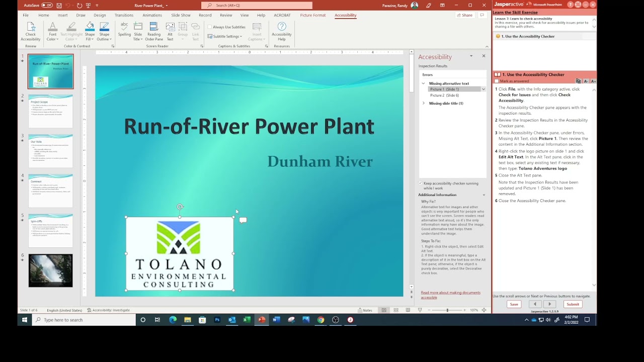Open the Reading Order Pane
Viewport: 644px width, 362px height.
(154, 32)
